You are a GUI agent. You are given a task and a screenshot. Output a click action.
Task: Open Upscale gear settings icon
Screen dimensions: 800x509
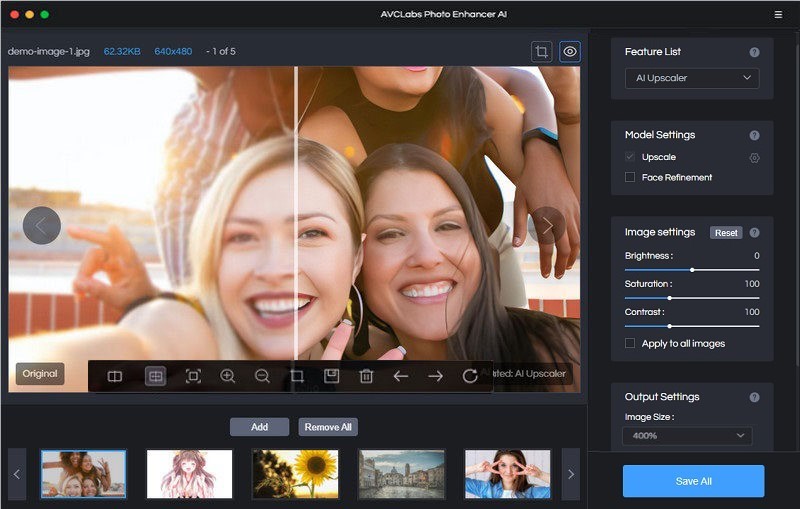point(755,158)
